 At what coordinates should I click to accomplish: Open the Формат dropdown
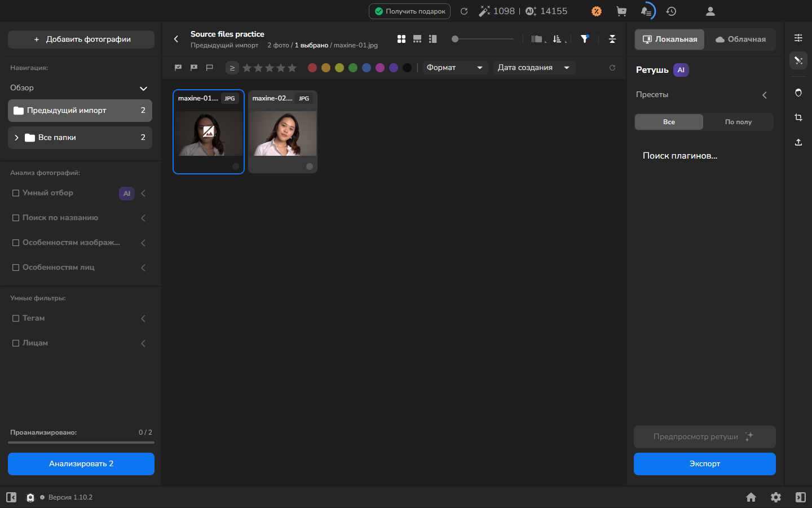click(x=455, y=68)
